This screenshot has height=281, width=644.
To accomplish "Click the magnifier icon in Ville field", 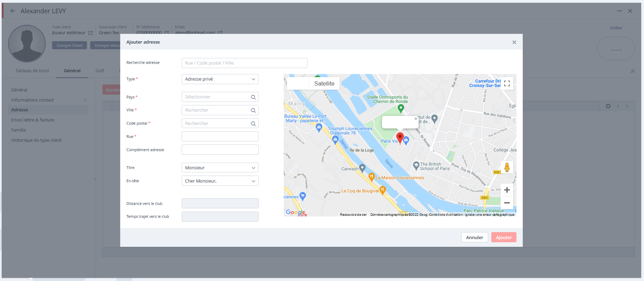I will pos(253,110).
